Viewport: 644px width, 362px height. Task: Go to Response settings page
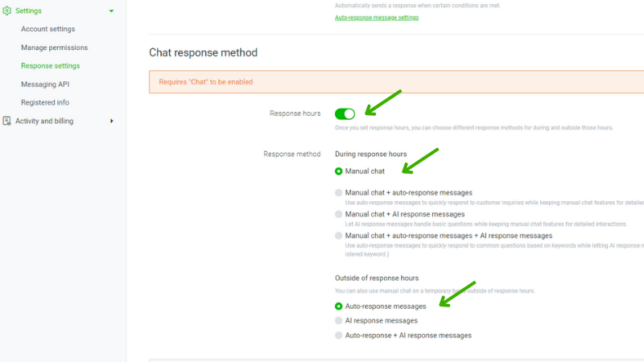pyautogui.click(x=51, y=66)
